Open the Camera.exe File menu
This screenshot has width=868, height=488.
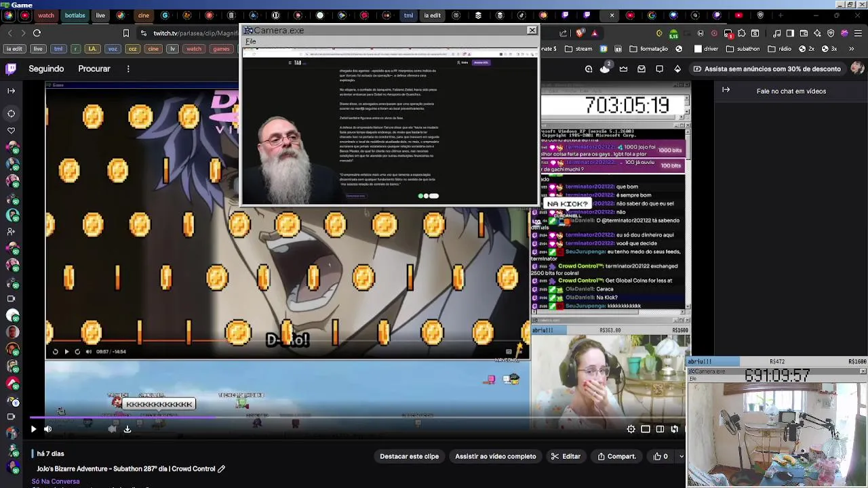tap(251, 41)
